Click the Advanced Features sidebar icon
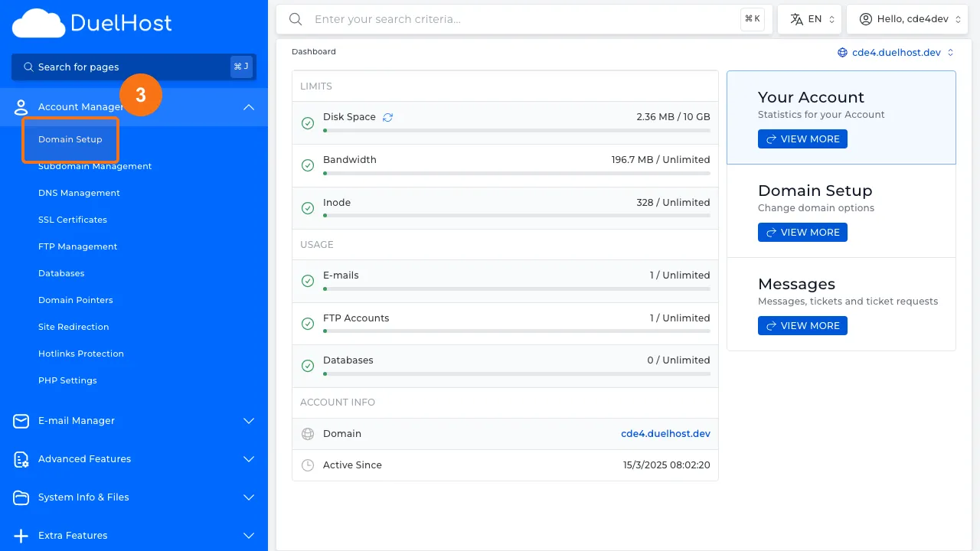This screenshot has height=551, width=980. point(21,459)
